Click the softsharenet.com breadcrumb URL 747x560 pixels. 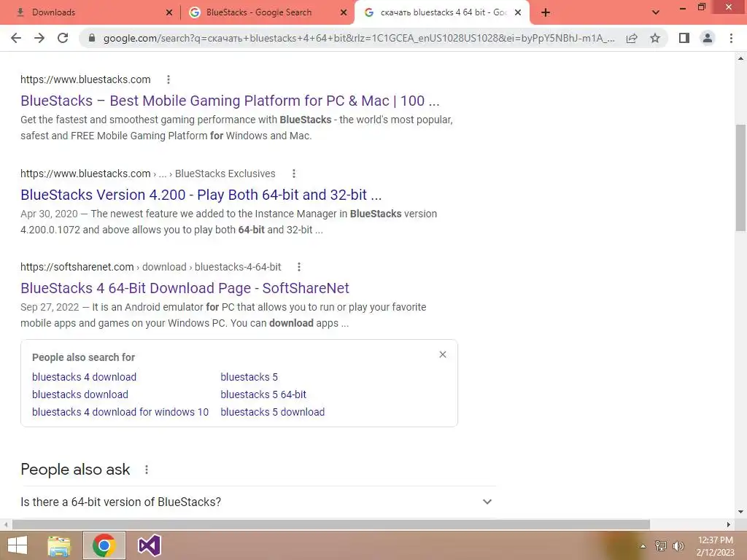pyautogui.click(x=150, y=267)
